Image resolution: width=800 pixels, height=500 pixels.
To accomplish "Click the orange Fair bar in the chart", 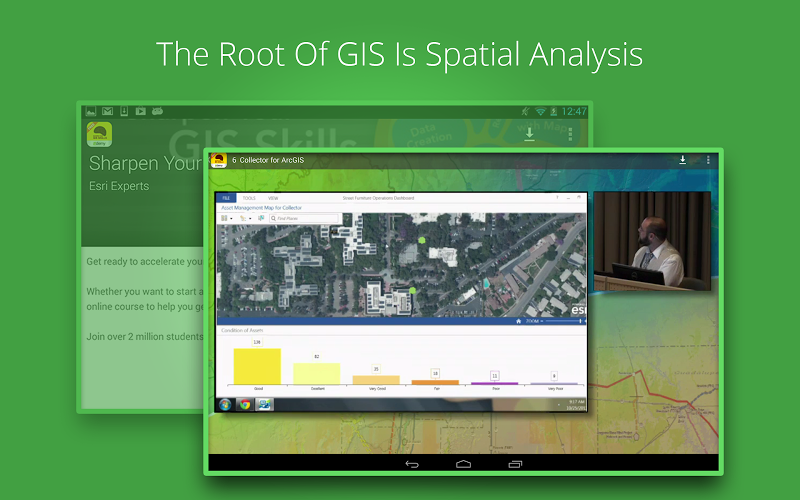I will pos(435,382).
